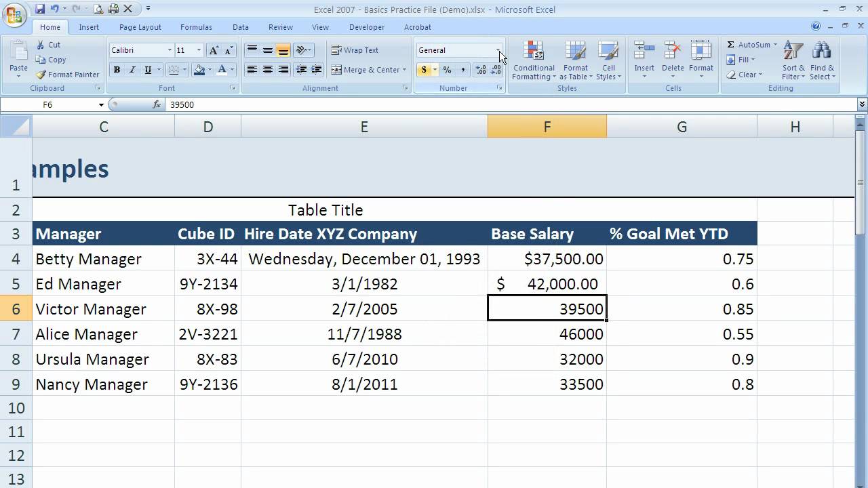Click the Insert Function fx button

(157, 104)
